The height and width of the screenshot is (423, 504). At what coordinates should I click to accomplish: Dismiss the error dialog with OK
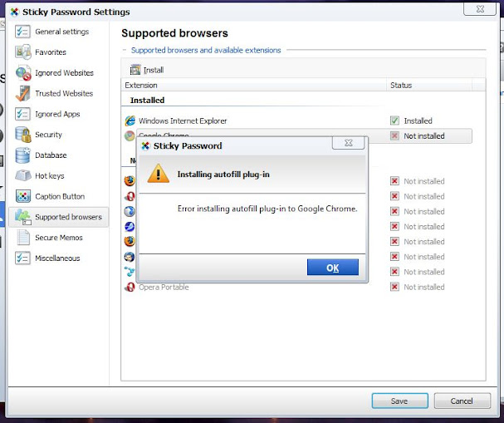333,268
